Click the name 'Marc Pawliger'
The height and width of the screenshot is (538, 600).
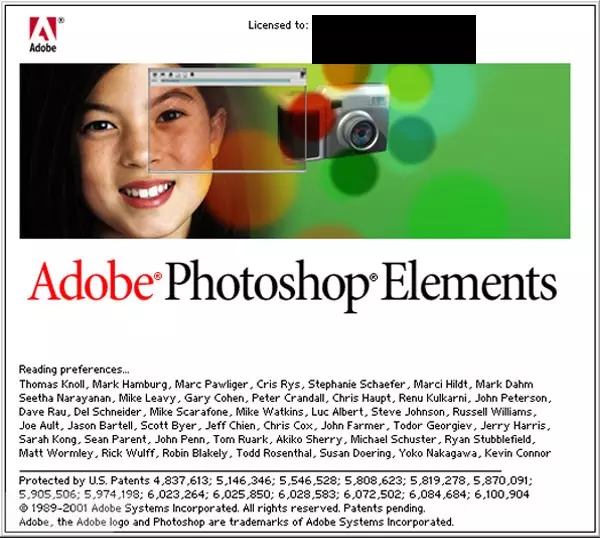click(x=212, y=384)
